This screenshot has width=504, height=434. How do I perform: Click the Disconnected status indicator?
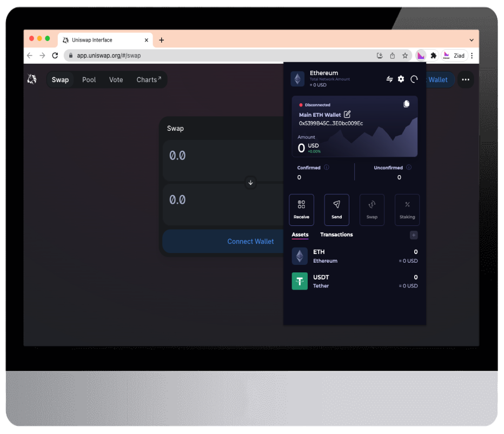[314, 105]
